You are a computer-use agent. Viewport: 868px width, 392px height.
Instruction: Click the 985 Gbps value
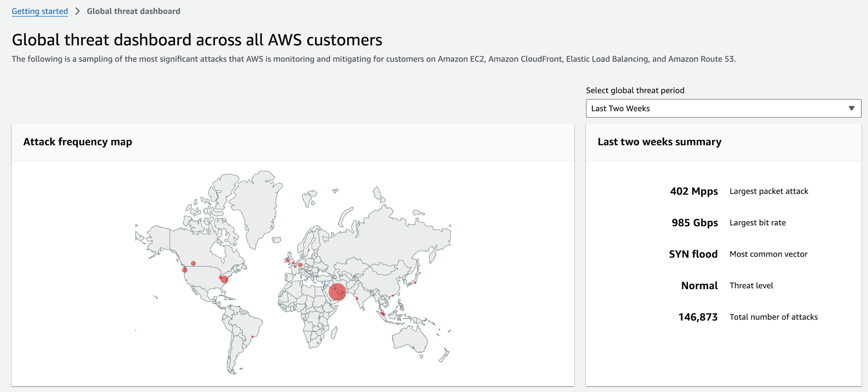click(695, 223)
